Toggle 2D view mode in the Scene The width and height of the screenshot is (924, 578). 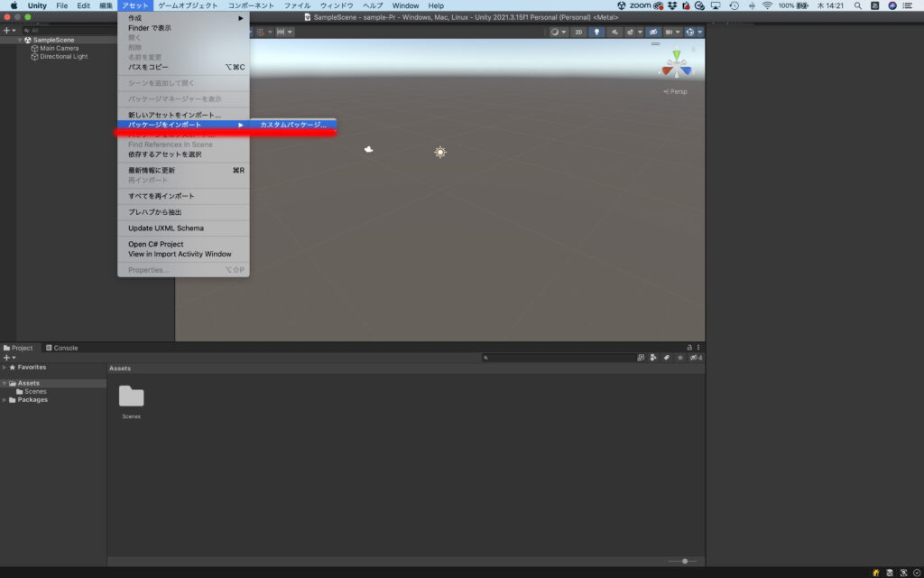pos(578,32)
